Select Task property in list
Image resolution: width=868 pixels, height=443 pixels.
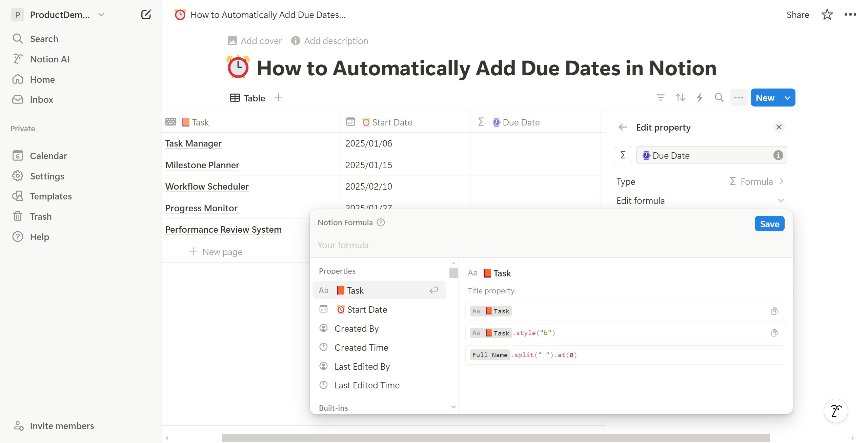click(x=379, y=290)
